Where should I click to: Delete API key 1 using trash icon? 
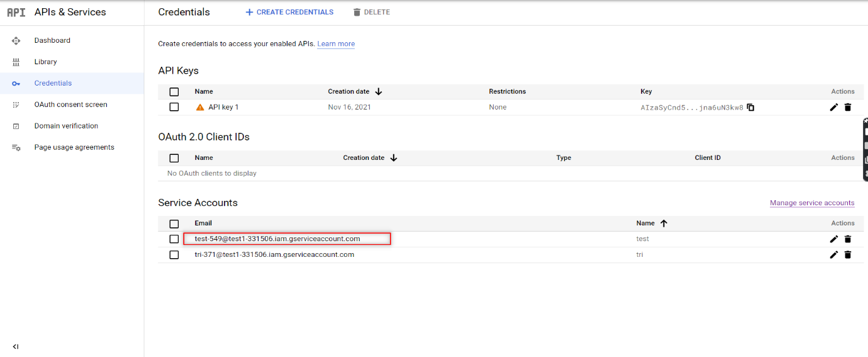click(847, 108)
